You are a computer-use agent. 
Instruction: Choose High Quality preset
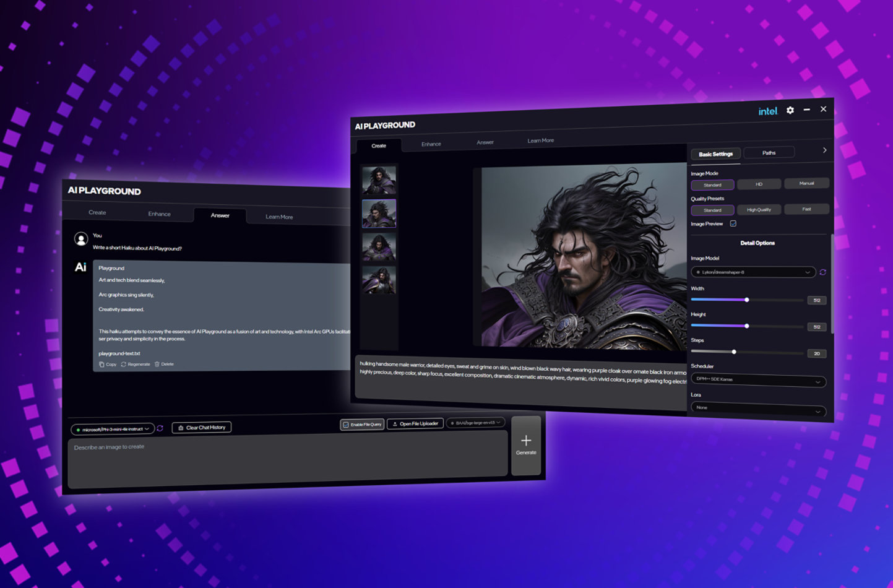pos(759,210)
